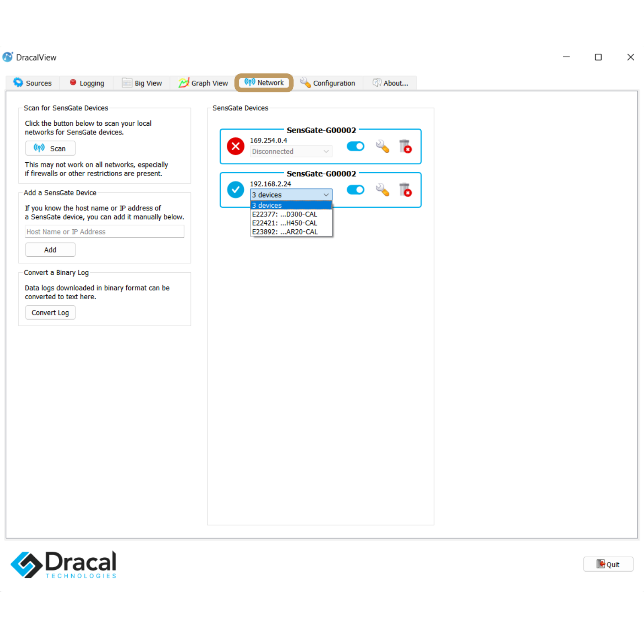The image size is (644, 644).
Task: Switch to the Logging tab
Action: [x=87, y=83]
